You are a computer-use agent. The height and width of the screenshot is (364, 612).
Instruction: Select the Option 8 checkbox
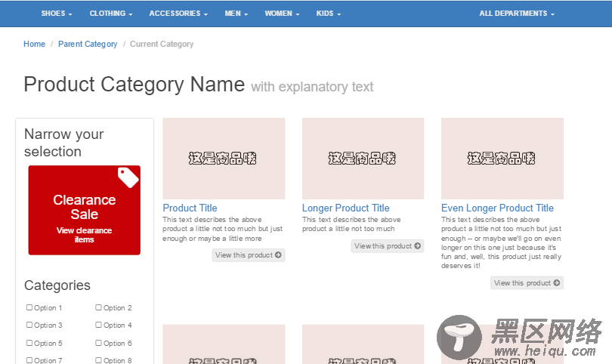point(98,360)
